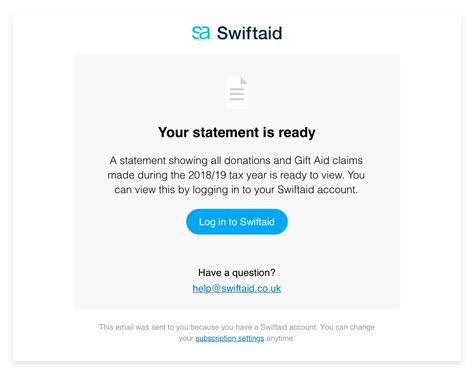Click the teal Swiftaid 'sa' logo icon
The image size is (474, 374).
[201, 33]
